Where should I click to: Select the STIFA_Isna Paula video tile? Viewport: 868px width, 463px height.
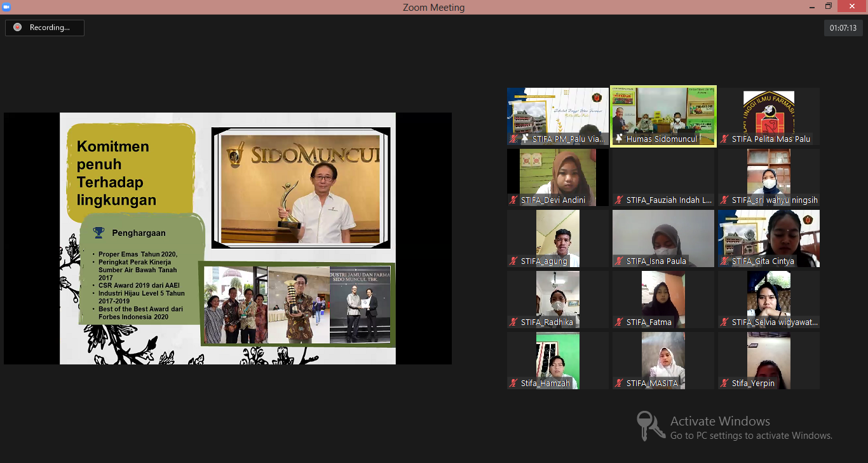tap(663, 238)
